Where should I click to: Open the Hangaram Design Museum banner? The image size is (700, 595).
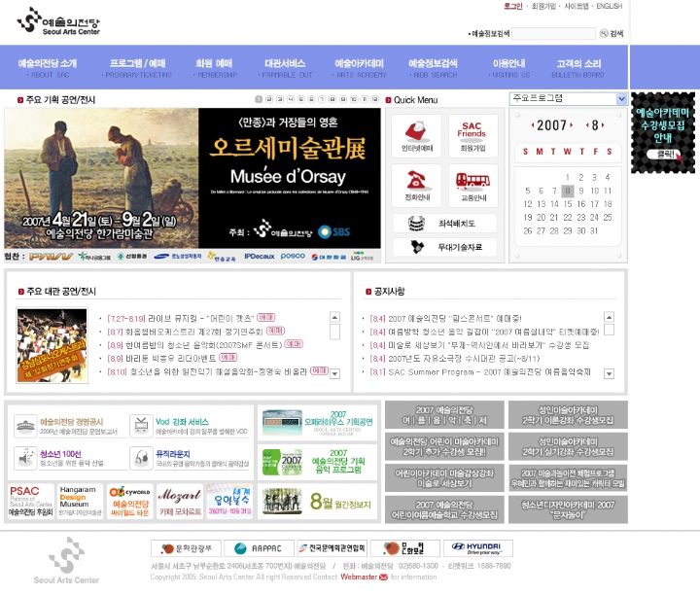coord(80,502)
